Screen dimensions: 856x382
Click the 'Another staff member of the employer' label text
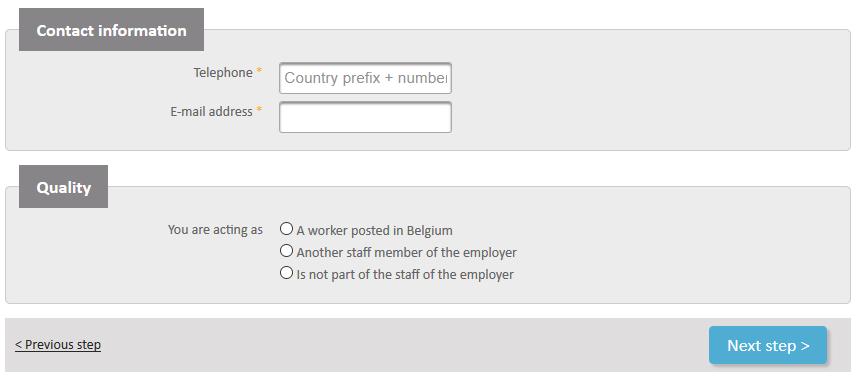(x=406, y=253)
